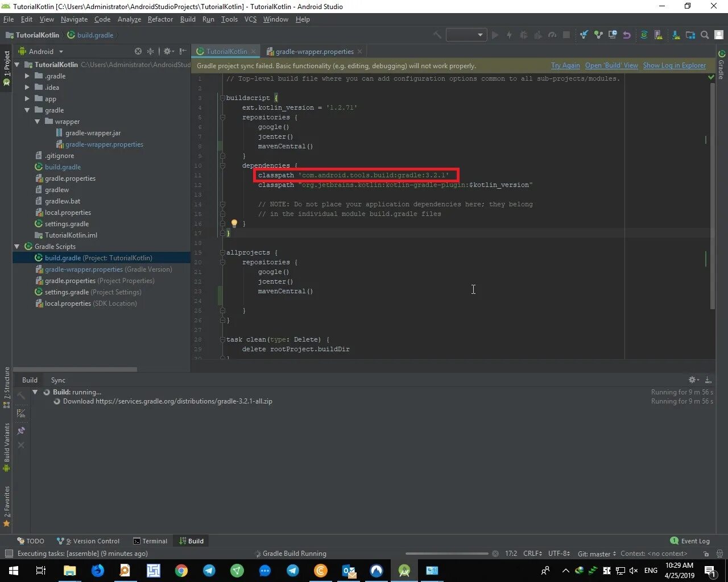Open the Terminal tool window tab
The image size is (728, 582).
150,541
